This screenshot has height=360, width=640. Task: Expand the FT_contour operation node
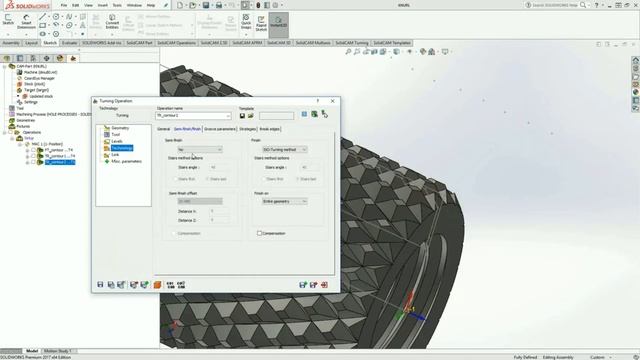point(27,150)
